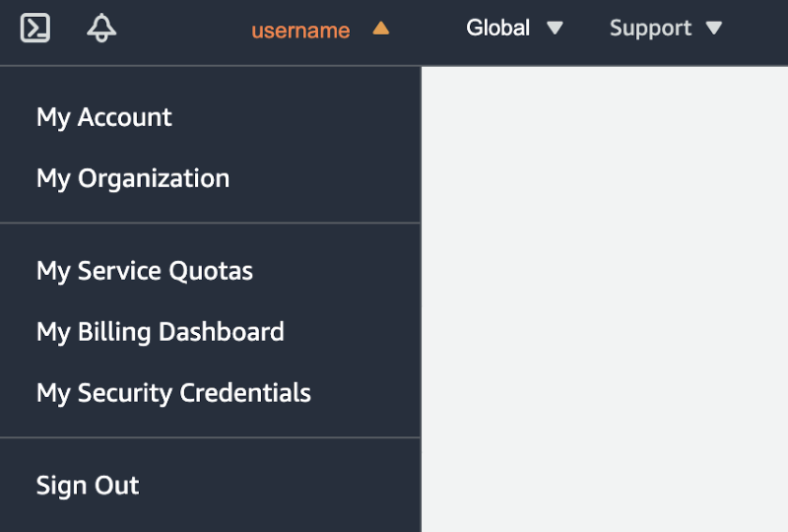Close the account menu via username label
The height and width of the screenshot is (532, 788).
tap(300, 31)
